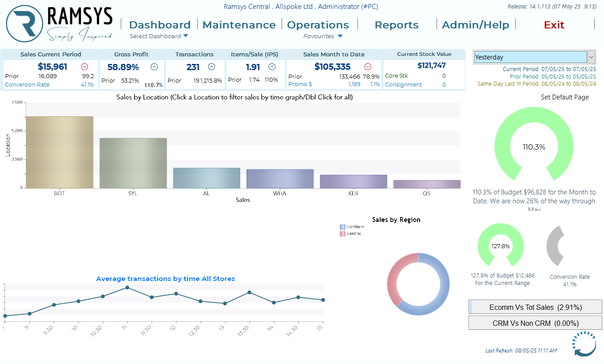Image resolution: width=604 pixels, height=364 pixels.
Task: Click the CRM Vs Non CRM button
Action: (535, 323)
